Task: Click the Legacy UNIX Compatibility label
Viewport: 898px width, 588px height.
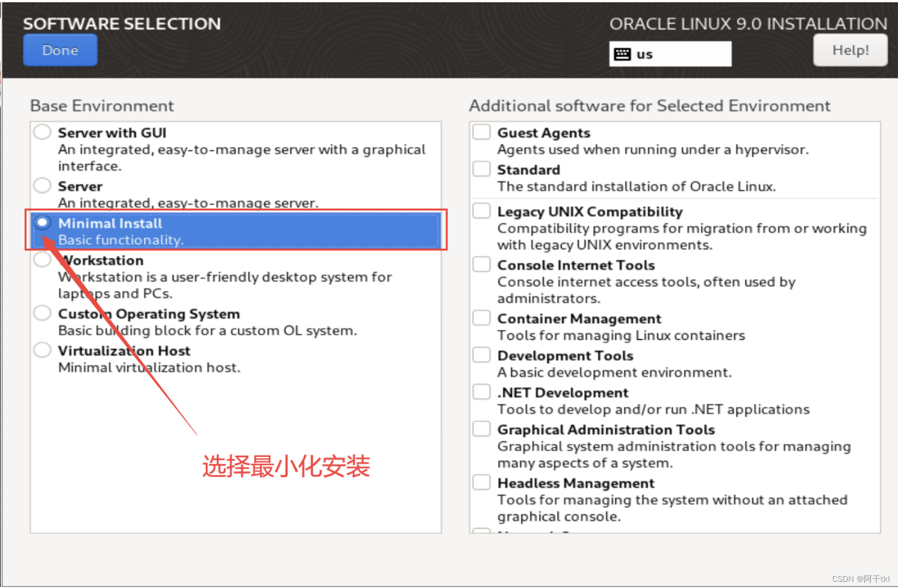Action: click(590, 211)
